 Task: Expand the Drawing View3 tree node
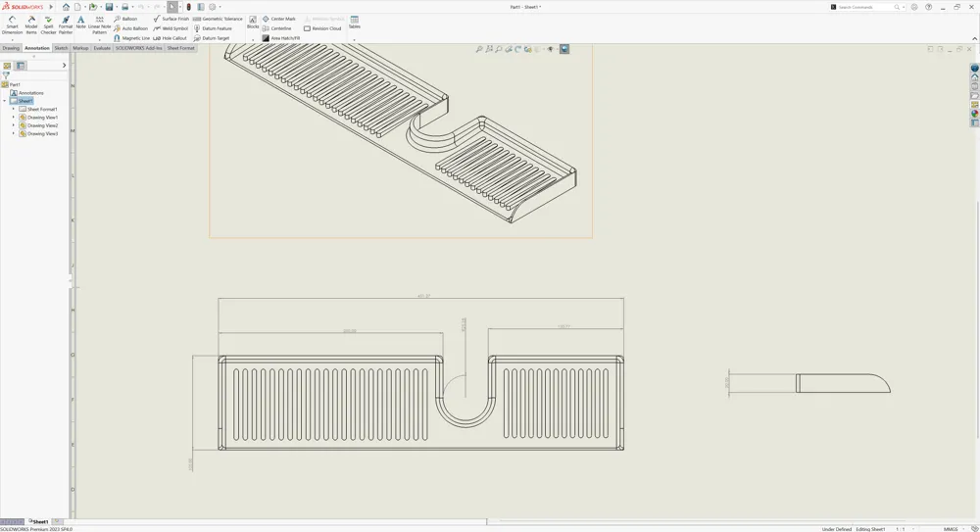(x=13, y=133)
